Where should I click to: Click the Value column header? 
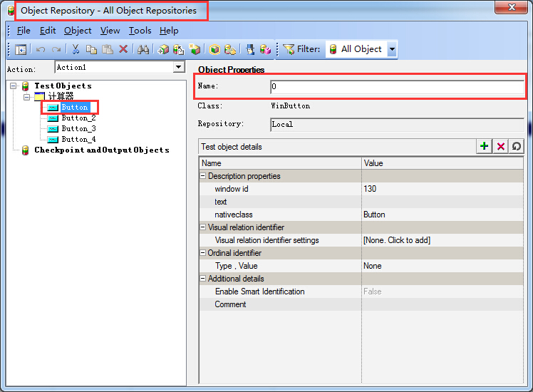[x=443, y=163]
